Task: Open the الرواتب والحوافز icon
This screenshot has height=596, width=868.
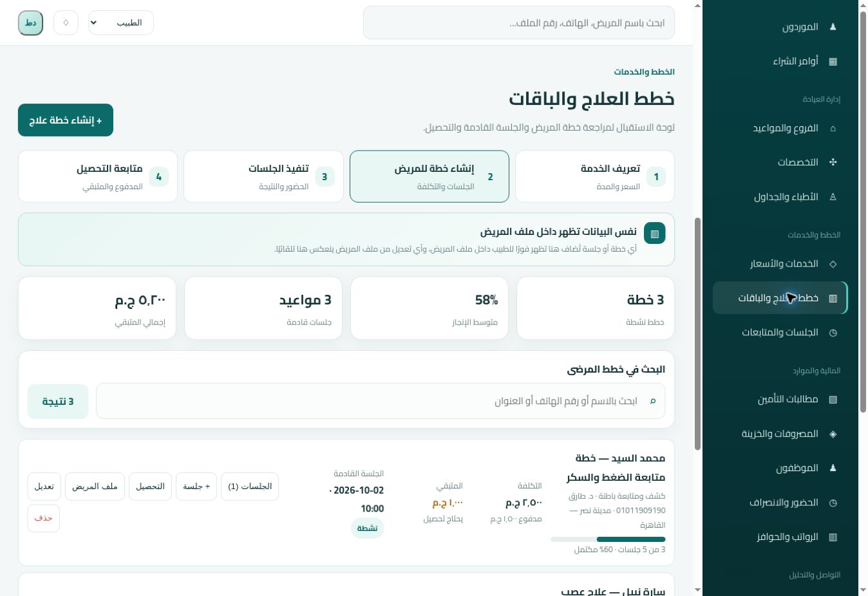Action: (x=833, y=537)
